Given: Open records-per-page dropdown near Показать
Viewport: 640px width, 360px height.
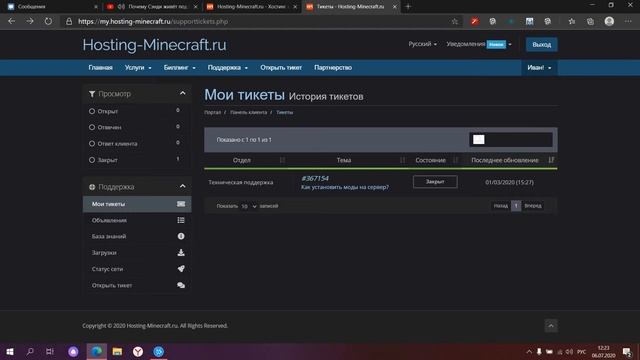Looking at the screenshot, I should [249, 206].
